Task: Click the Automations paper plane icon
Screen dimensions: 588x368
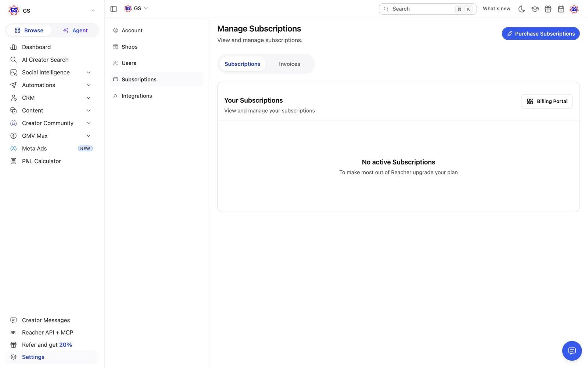Action: click(x=14, y=85)
